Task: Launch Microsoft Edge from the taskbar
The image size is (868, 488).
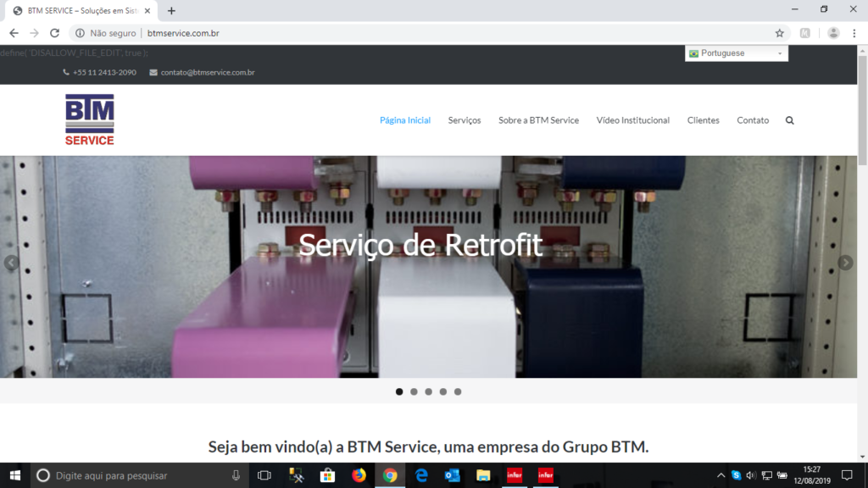Action: [421, 475]
